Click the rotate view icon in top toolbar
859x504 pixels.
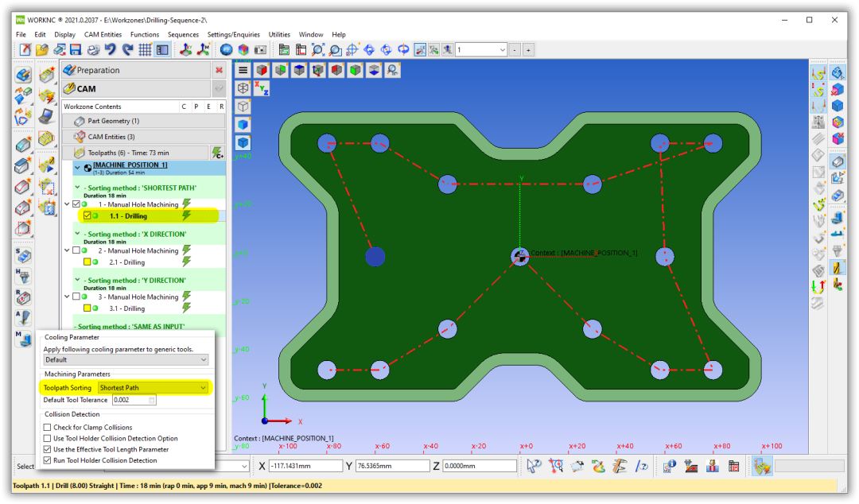tap(403, 50)
